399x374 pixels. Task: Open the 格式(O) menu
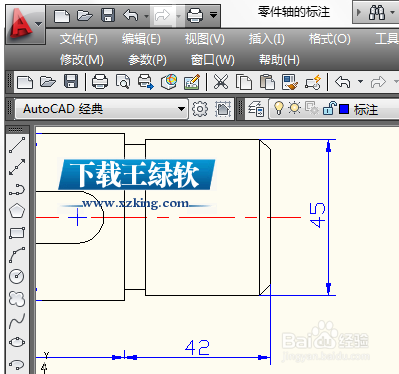[329, 39]
